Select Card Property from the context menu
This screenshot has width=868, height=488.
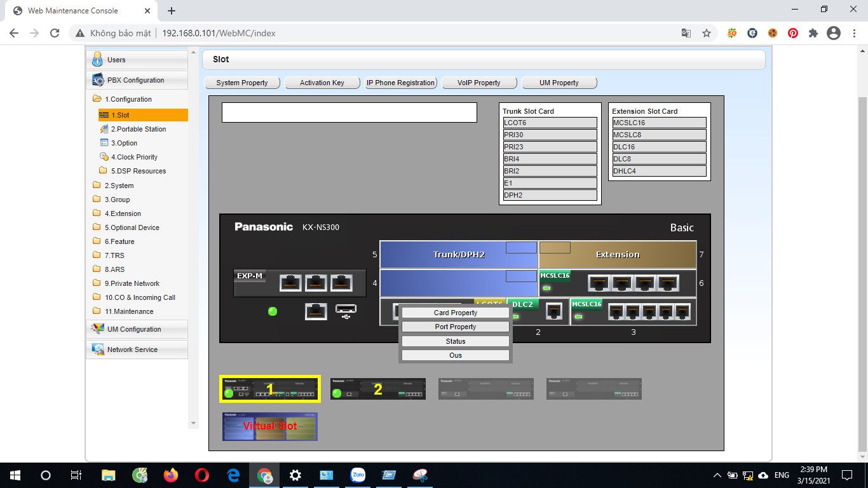click(454, 313)
